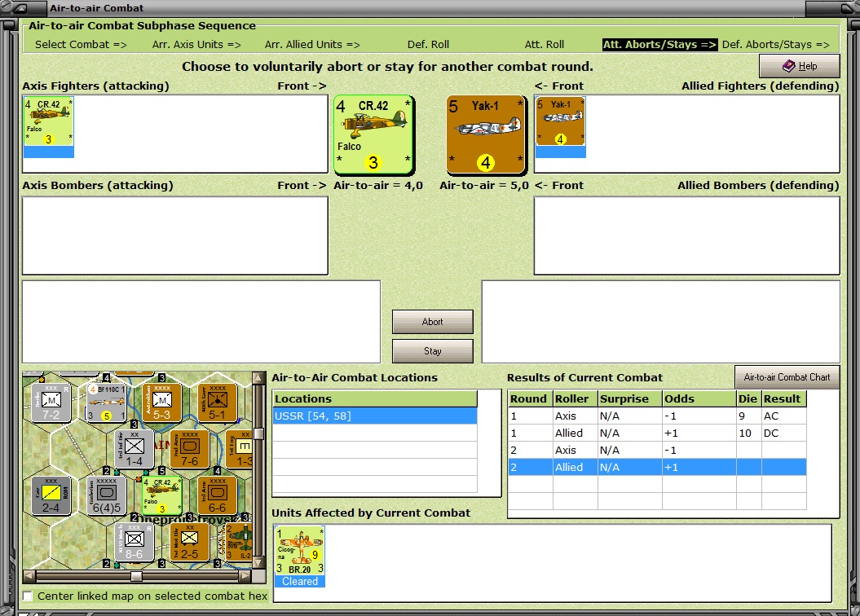Click the die value 10 cell

pyautogui.click(x=749, y=433)
